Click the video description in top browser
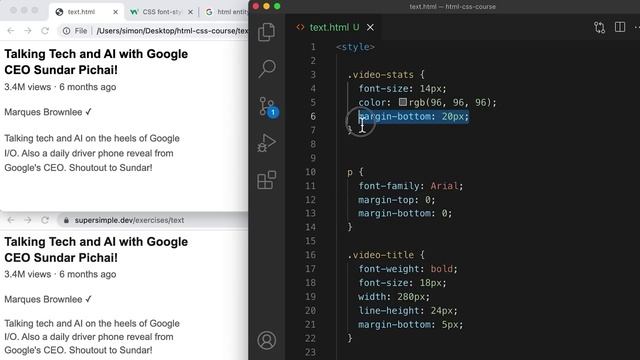The image size is (640, 360). tap(92, 153)
